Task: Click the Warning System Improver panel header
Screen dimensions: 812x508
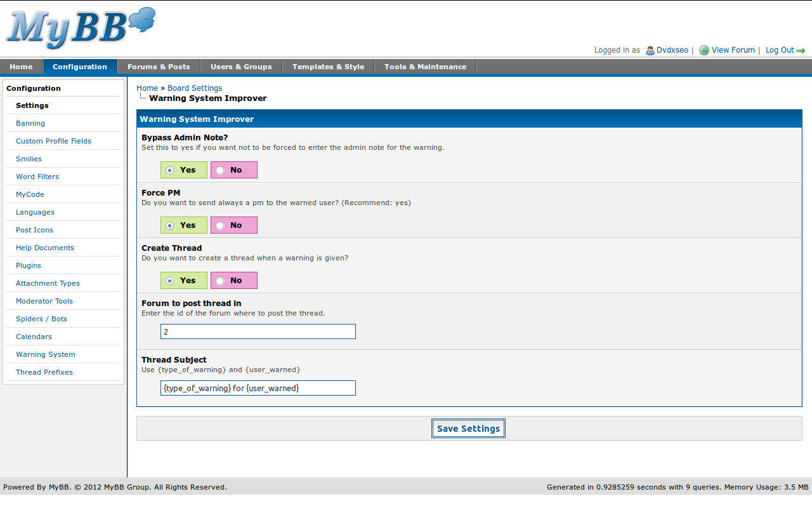Action: click(469, 119)
